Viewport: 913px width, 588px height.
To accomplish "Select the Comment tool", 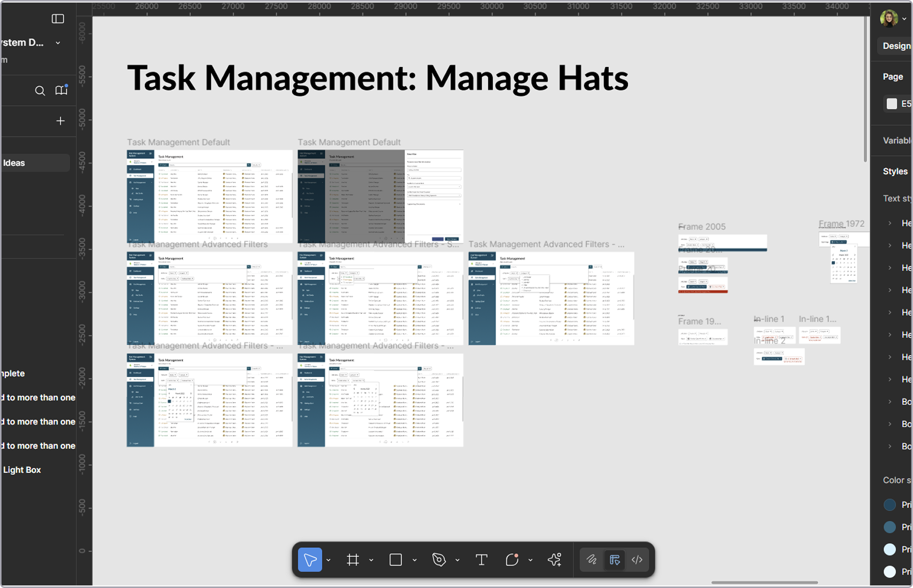I will 512,560.
